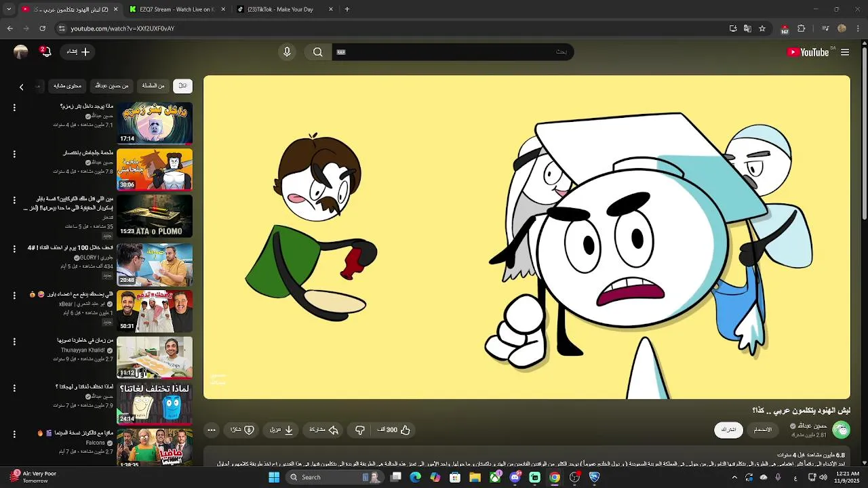Open a new browser tab

[347, 9]
